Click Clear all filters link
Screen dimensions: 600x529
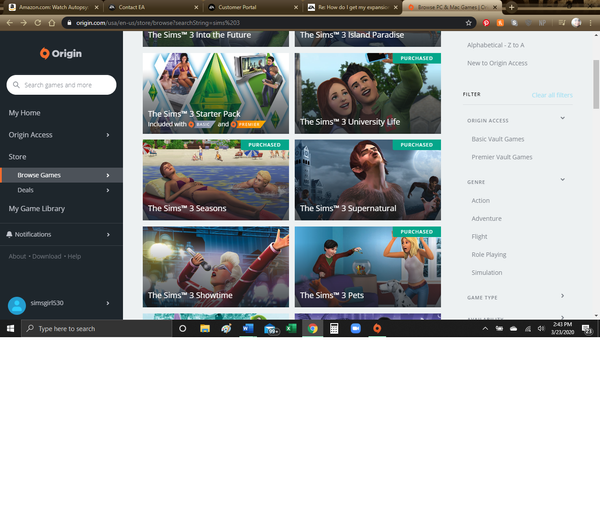552,95
